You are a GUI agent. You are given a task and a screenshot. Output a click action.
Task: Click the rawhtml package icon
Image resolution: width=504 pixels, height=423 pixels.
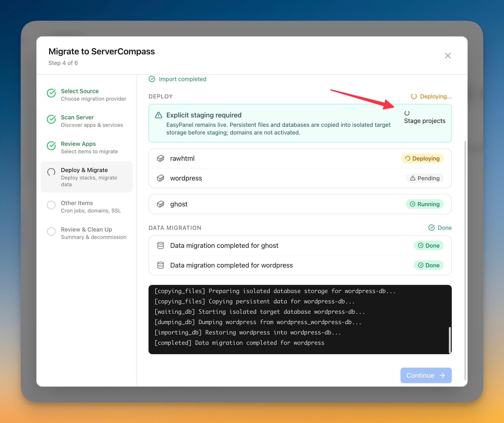click(x=161, y=158)
